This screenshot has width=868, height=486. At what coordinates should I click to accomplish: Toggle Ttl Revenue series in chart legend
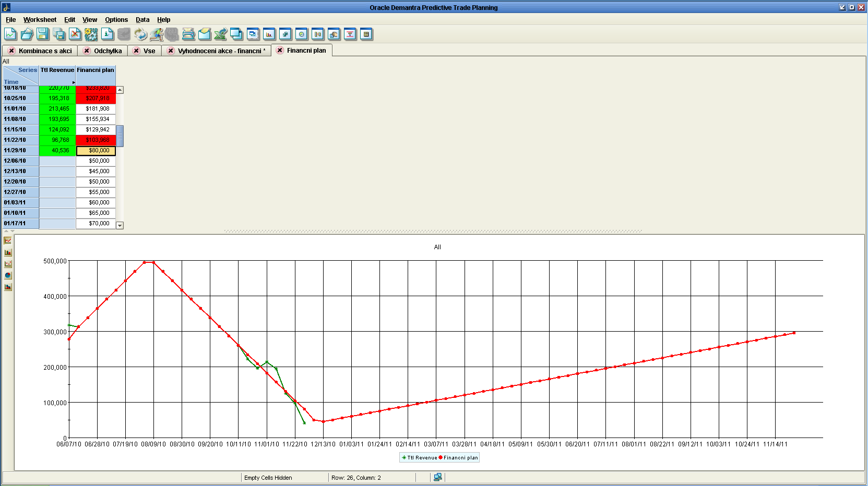(420, 457)
